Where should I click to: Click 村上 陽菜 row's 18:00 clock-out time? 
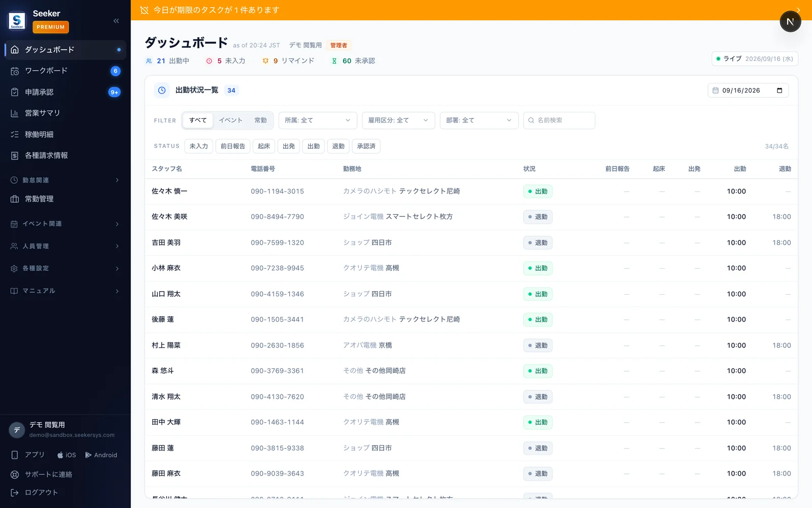tap(782, 345)
